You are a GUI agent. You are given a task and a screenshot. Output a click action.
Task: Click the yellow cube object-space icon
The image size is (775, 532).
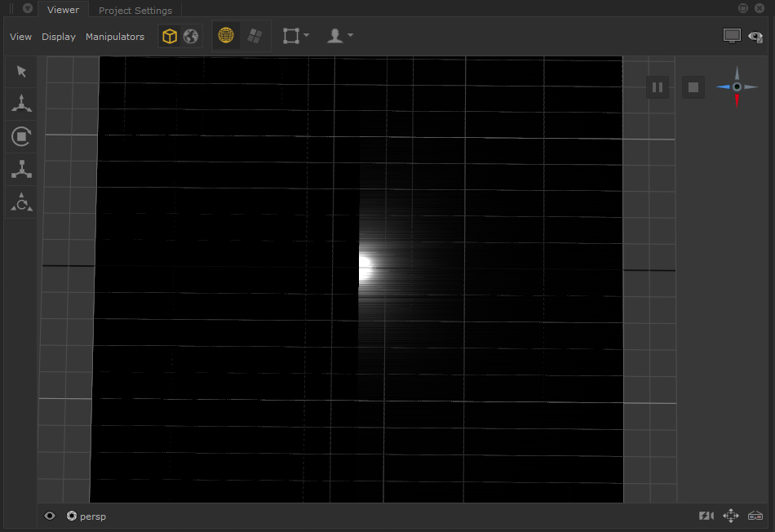[x=169, y=37]
